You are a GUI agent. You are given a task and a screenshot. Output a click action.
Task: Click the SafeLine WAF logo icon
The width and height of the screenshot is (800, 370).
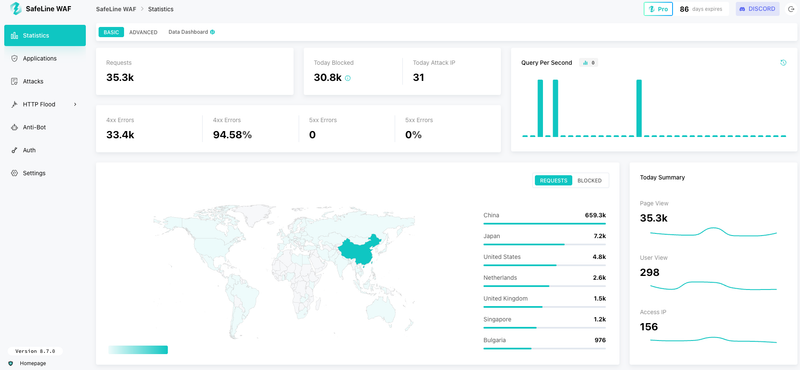tap(15, 9)
